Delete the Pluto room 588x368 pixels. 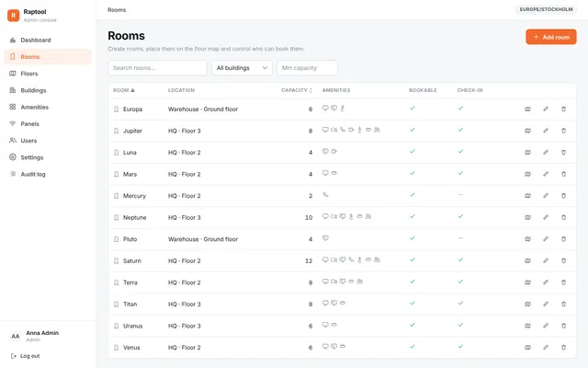click(x=563, y=239)
